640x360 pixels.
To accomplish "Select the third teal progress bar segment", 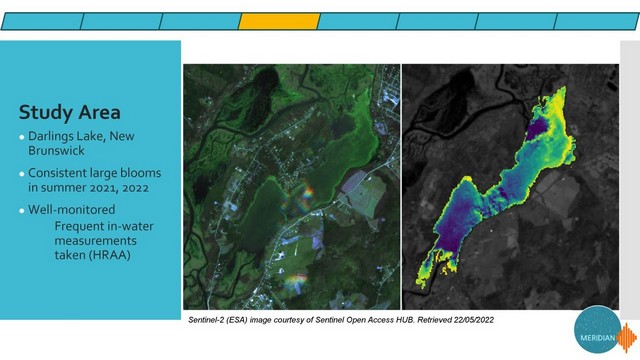I will coord(200,21).
